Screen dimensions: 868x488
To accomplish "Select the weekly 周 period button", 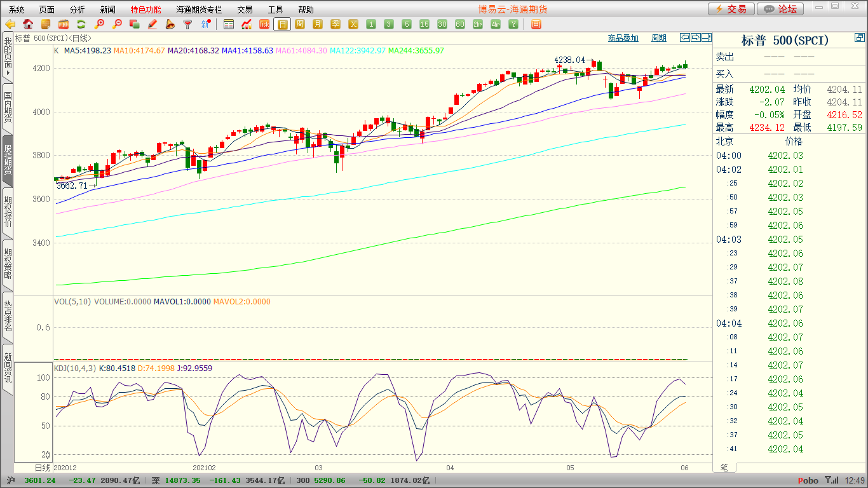I will pos(300,24).
